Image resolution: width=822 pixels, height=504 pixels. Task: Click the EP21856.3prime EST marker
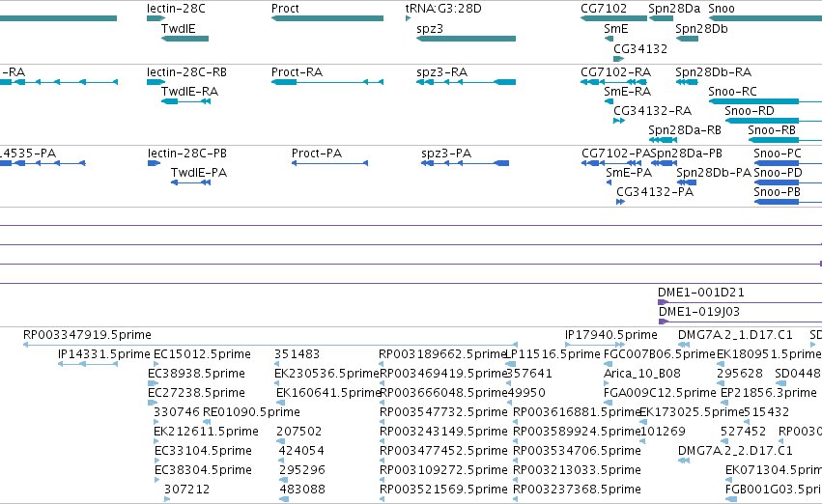(724, 403)
